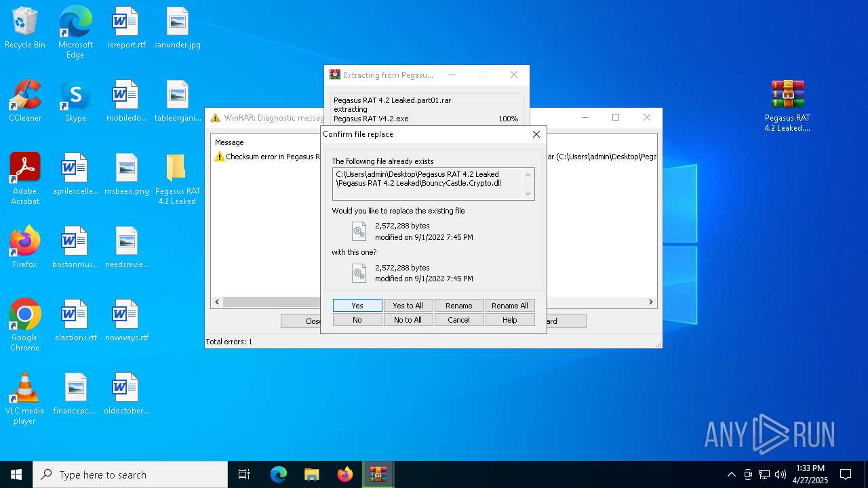Select bostonmus... document icon

click(75, 247)
